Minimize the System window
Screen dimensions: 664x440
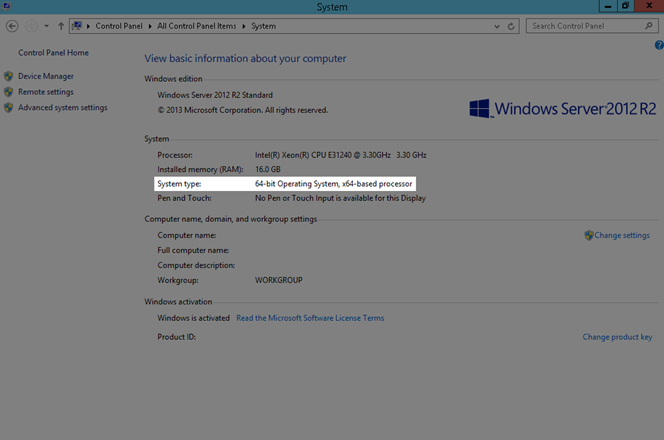(x=608, y=6)
